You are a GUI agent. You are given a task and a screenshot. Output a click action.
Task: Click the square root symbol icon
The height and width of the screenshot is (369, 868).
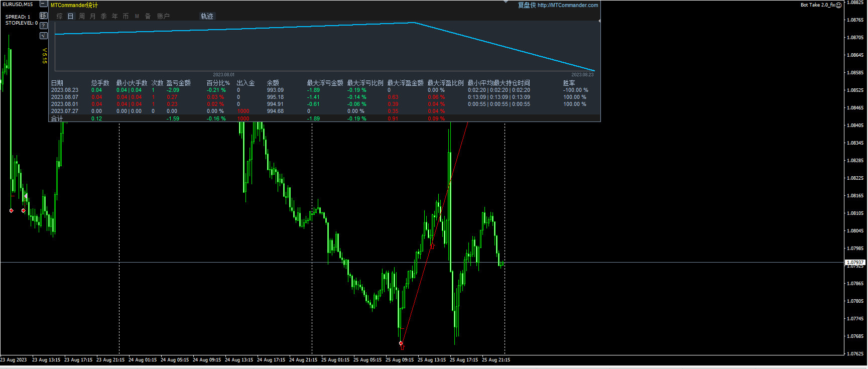[x=44, y=36]
